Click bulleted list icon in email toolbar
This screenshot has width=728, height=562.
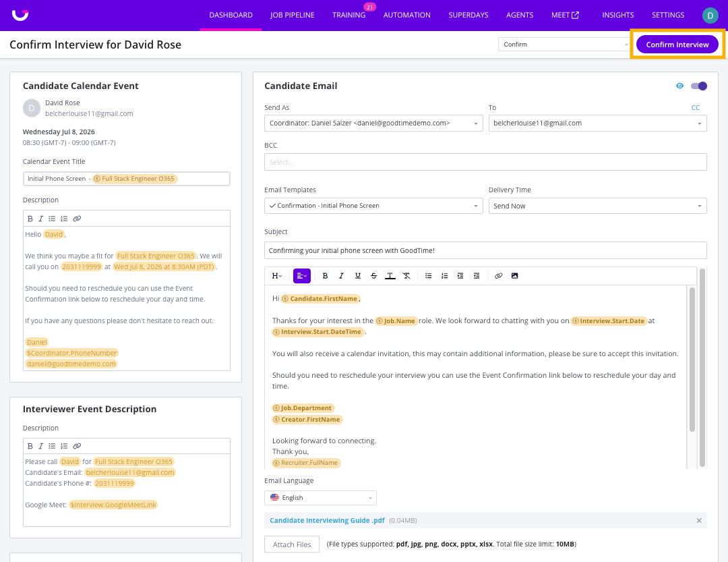click(x=428, y=276)
